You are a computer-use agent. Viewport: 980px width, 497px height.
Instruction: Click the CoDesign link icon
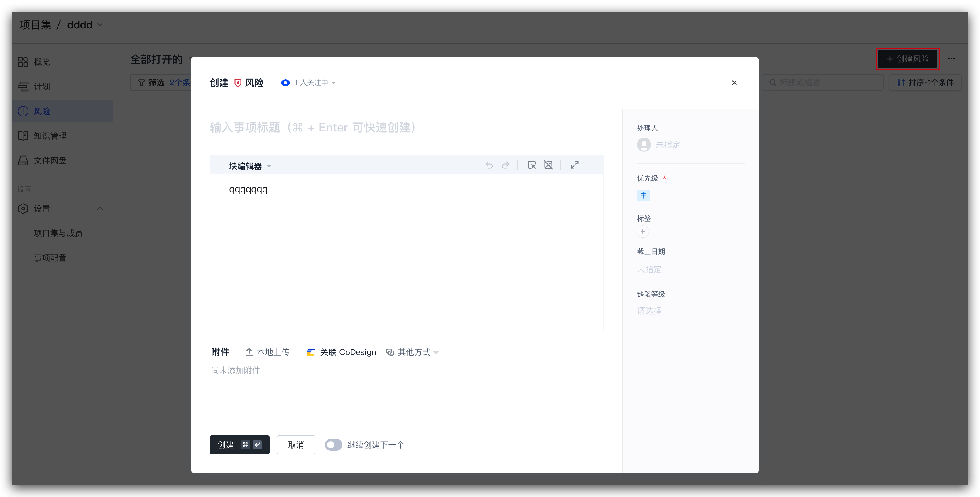pyautogui.click(x=310, y=352)
